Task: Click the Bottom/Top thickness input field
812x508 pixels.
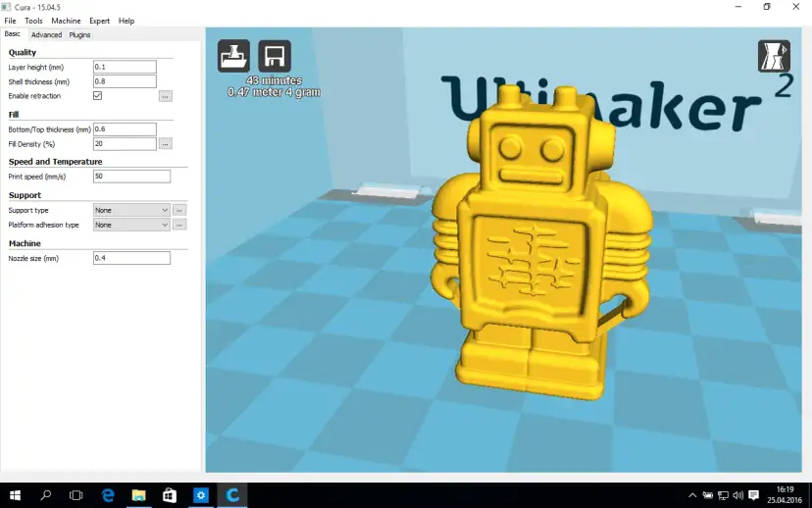Action: [x=125, y=128]
